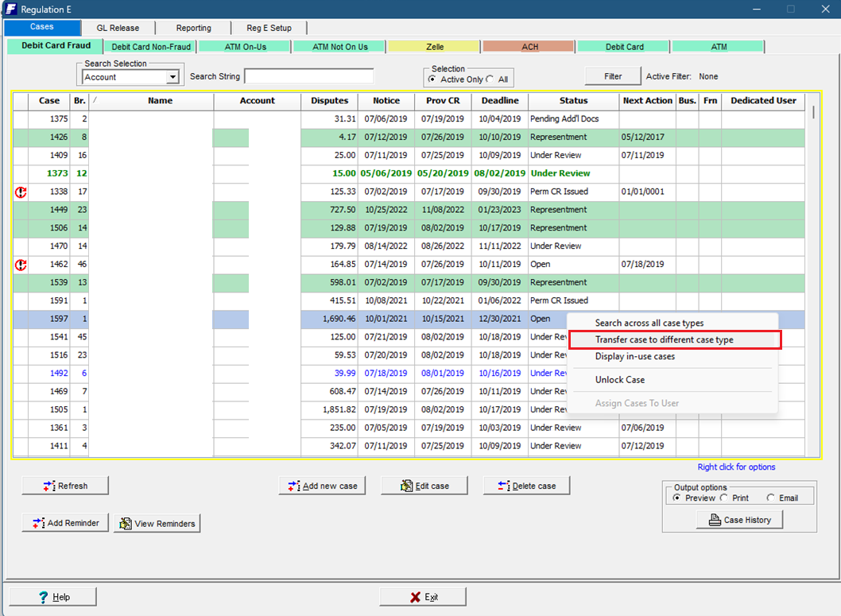The image size is (841, 616).
Task: Click the Refresh button
Action: click(65, 486)
